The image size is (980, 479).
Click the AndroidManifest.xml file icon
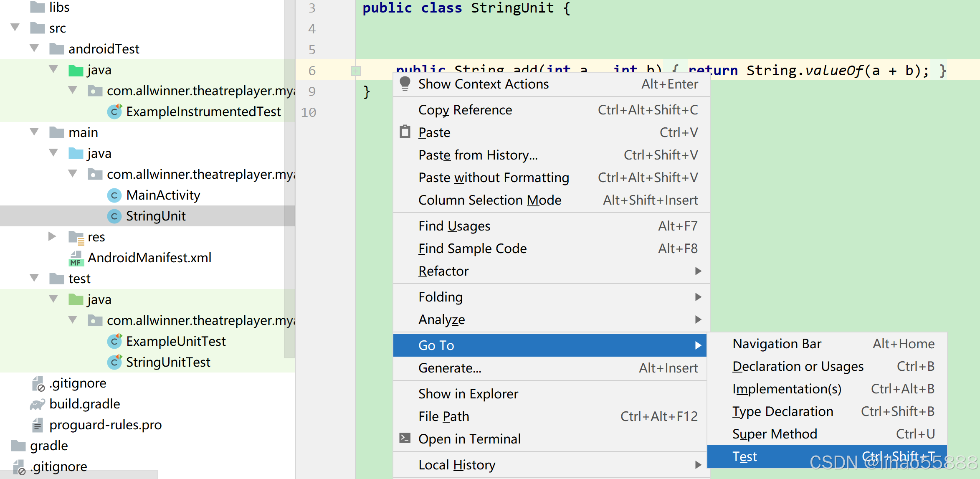pyautogui.click(x=76, y=258)
